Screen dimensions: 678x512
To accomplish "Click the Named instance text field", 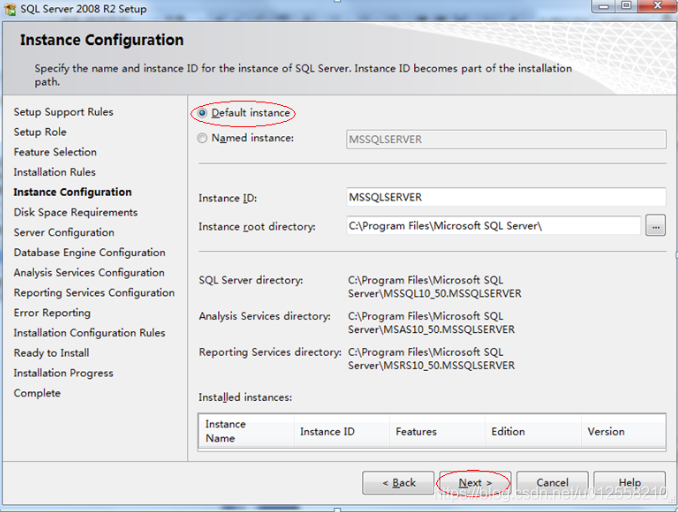I will pyautogui.click(x=506, y=139).
